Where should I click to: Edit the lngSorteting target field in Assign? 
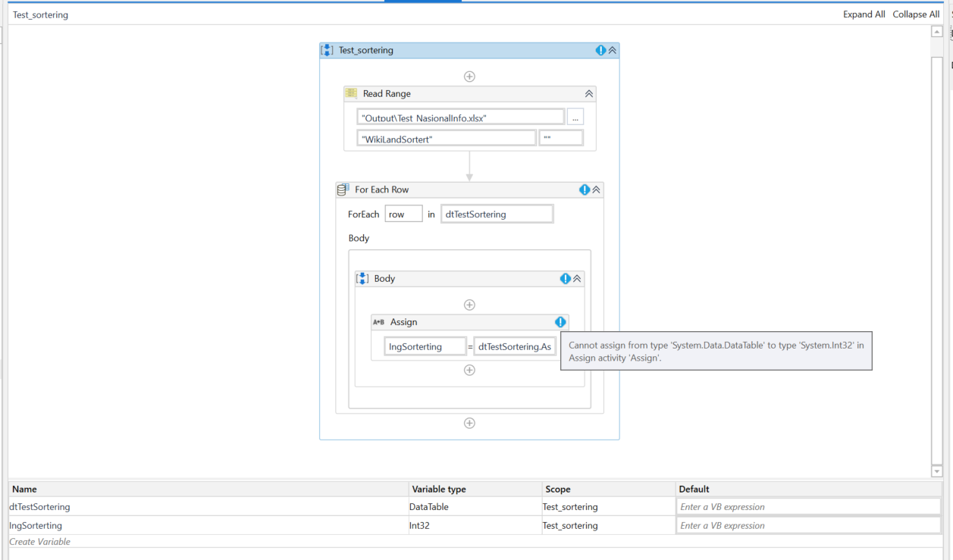click(425, 346)
